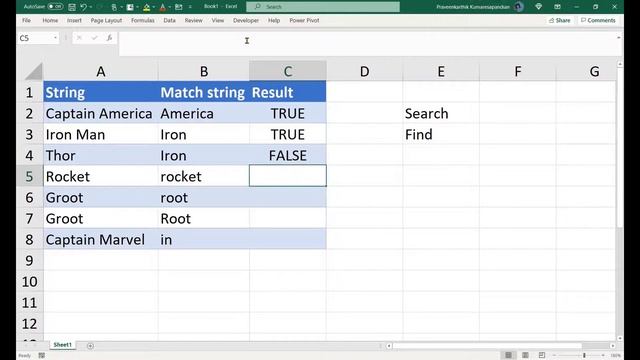This screenshot has height=360, width=640.
Task: Click the Undo arrow icon
Action: pyautogui.click(x=84, y=7)
